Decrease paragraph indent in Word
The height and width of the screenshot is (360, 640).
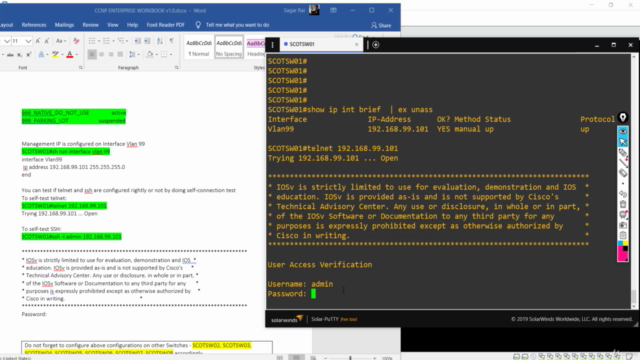138,41
